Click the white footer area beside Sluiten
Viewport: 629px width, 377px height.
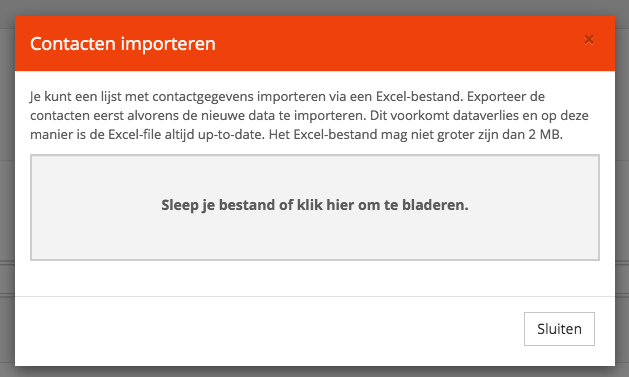pos(269,331)
